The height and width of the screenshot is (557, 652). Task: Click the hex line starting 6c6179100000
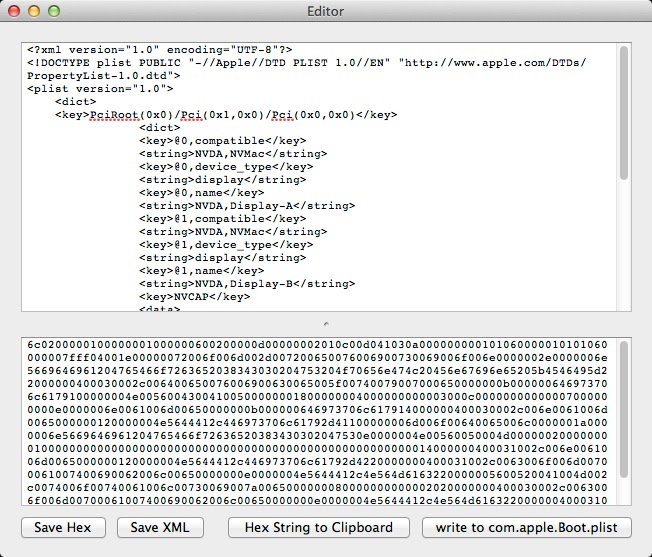317,397
